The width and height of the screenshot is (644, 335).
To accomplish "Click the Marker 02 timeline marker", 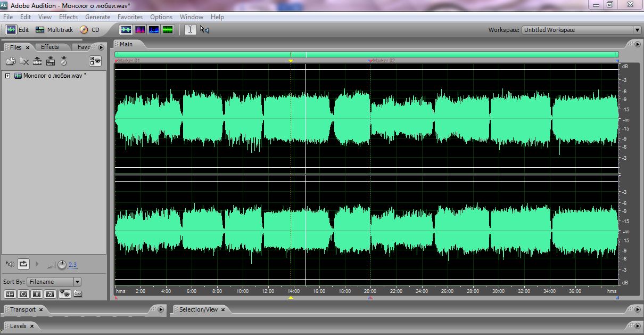I will (383, 61).
